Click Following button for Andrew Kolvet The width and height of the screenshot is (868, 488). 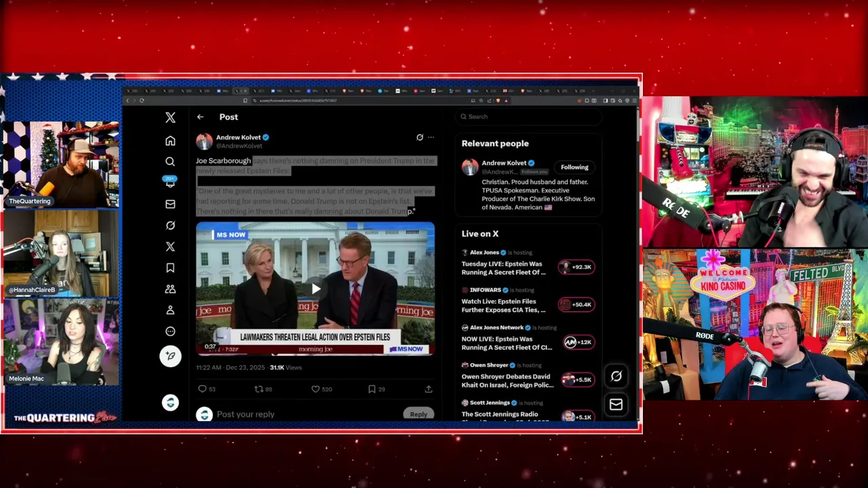click(x=574, y=167)
